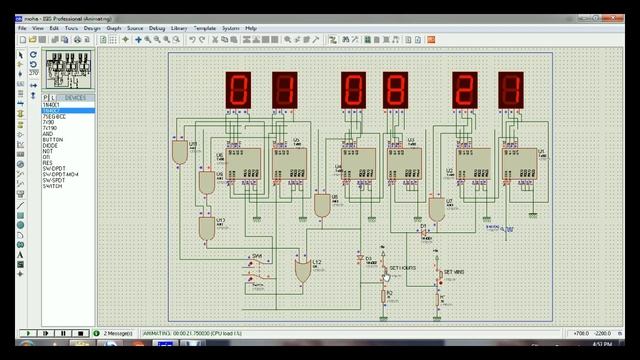Click the horizontal mirror arrow

pos(33,85)
